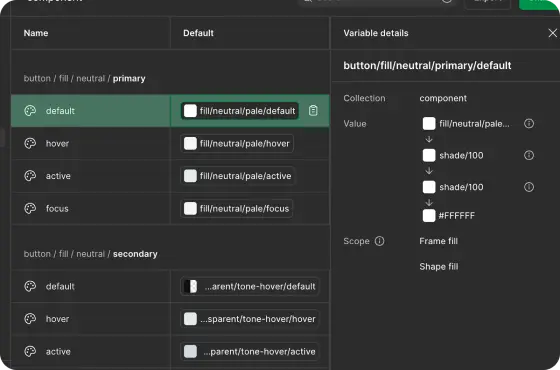This screenshot has height=370, width=560.
Task: Select the primary focus variable name
Action: 57,208
